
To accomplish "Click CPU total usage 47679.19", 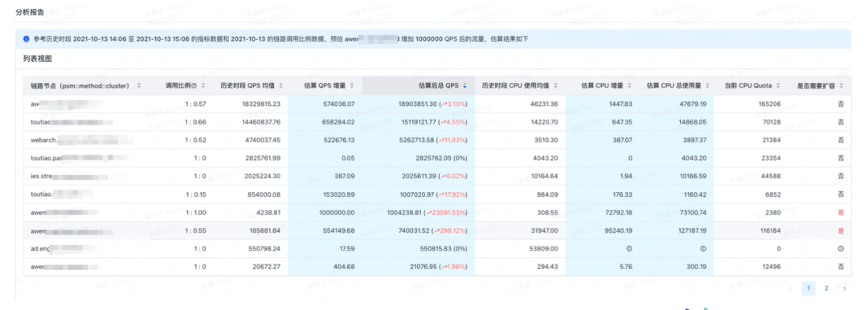I will coord(694,104).
